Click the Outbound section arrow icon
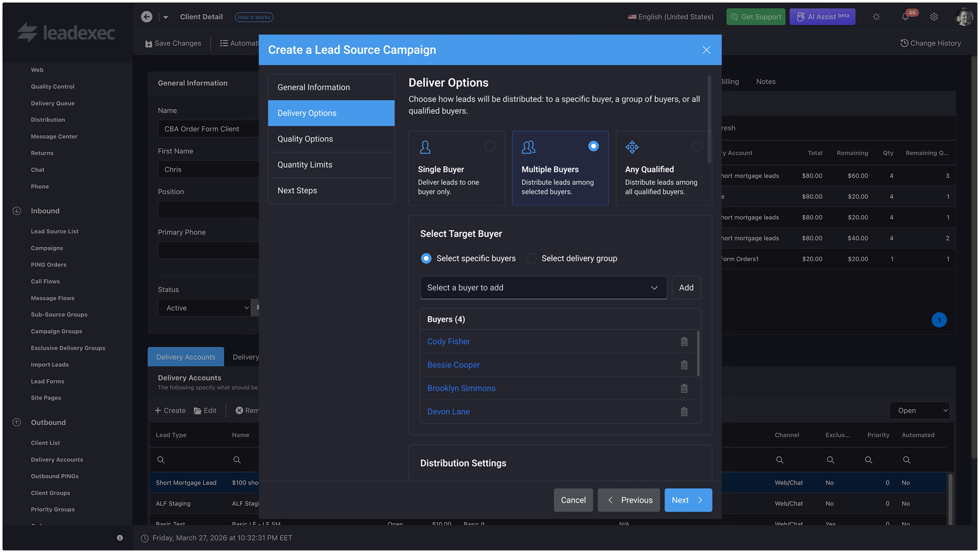980x553 pixels. [x=17, y=423]
